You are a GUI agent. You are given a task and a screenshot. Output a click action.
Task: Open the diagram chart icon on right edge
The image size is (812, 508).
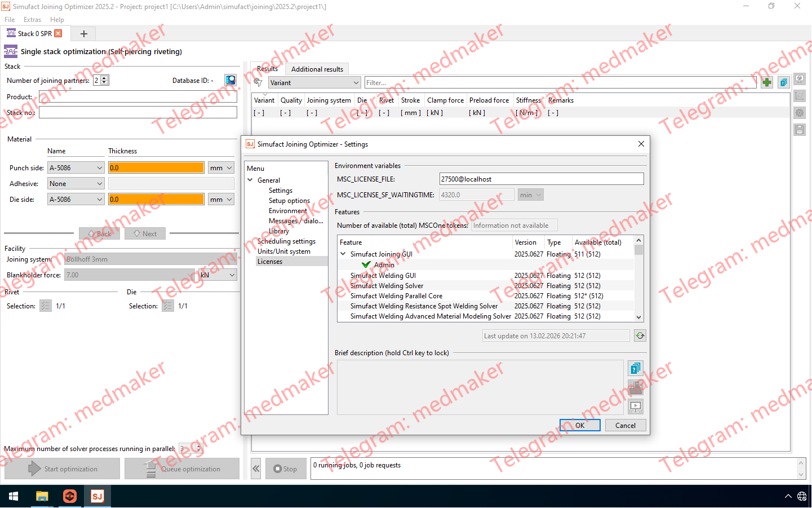click(x=800, y=95)
